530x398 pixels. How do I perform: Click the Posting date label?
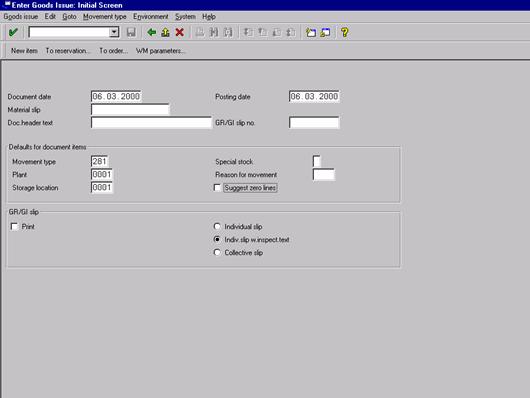tap(233, 97)
